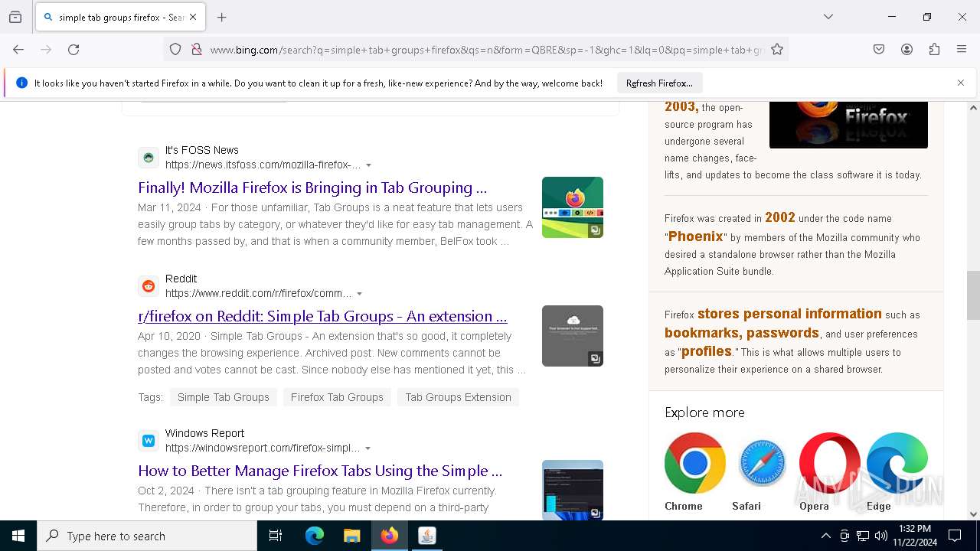Click Windows Report site favicon
This screenshot has width=980, height=551.
click(x=149, y=441)
